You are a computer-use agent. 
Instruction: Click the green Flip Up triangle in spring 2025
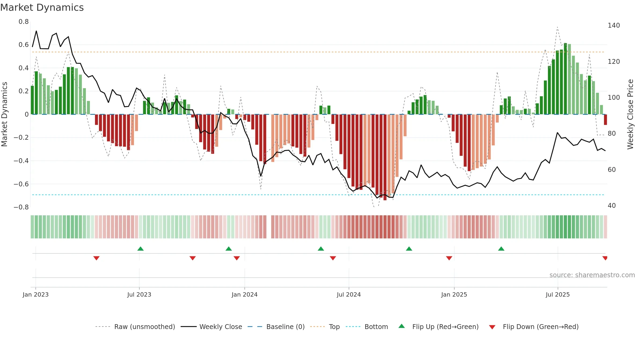click(x=501, y=249)
